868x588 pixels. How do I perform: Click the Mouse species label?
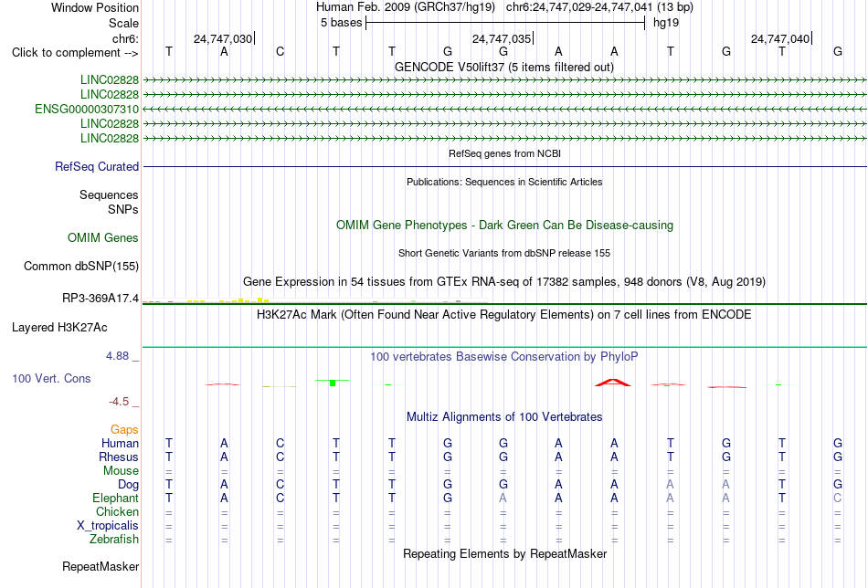click(121, 471)
